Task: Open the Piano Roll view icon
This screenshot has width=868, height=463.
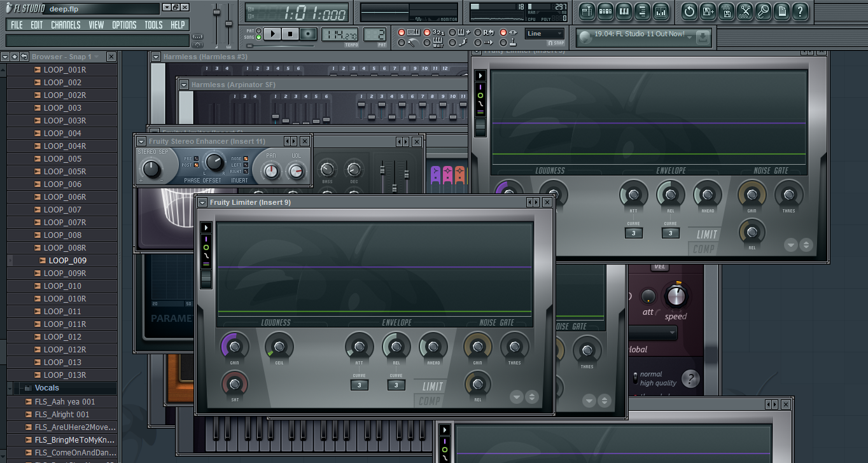Action: 624,11
